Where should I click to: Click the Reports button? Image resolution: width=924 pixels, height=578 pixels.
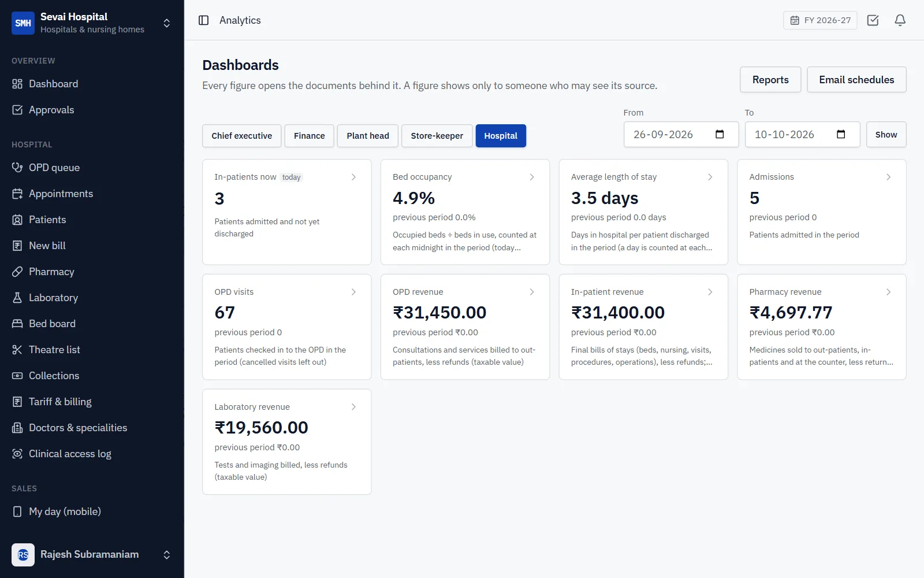coord(770,80)
